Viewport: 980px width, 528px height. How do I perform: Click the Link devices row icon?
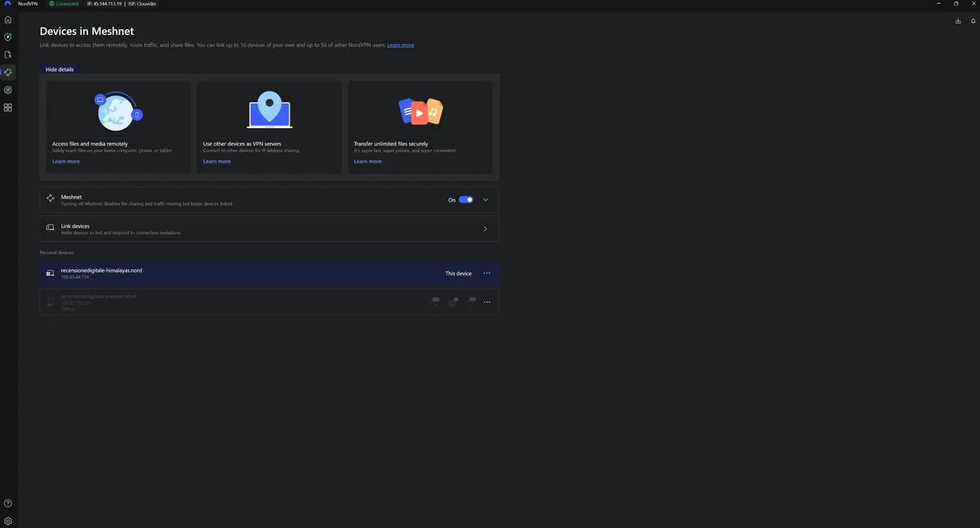[51, 229]
